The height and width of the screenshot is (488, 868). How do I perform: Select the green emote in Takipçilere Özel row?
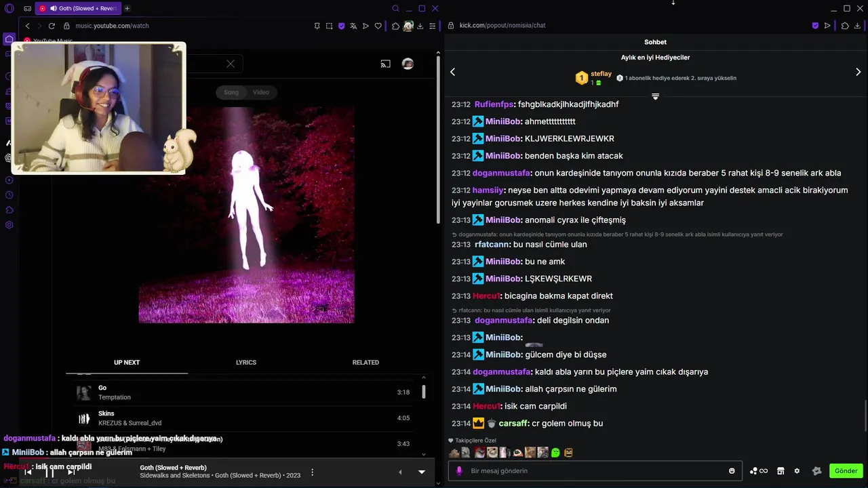coord(555,452)
